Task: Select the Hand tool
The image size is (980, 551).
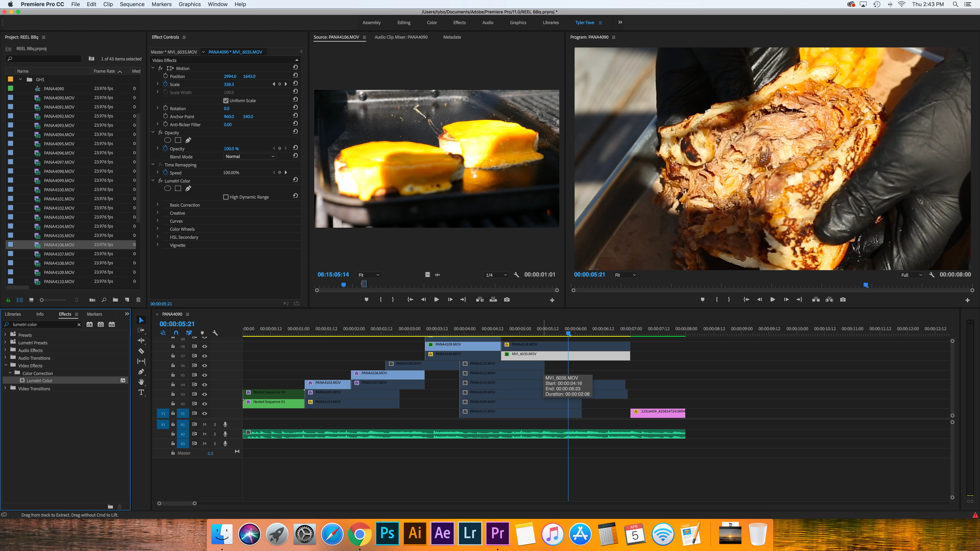Action: [141, 382]
